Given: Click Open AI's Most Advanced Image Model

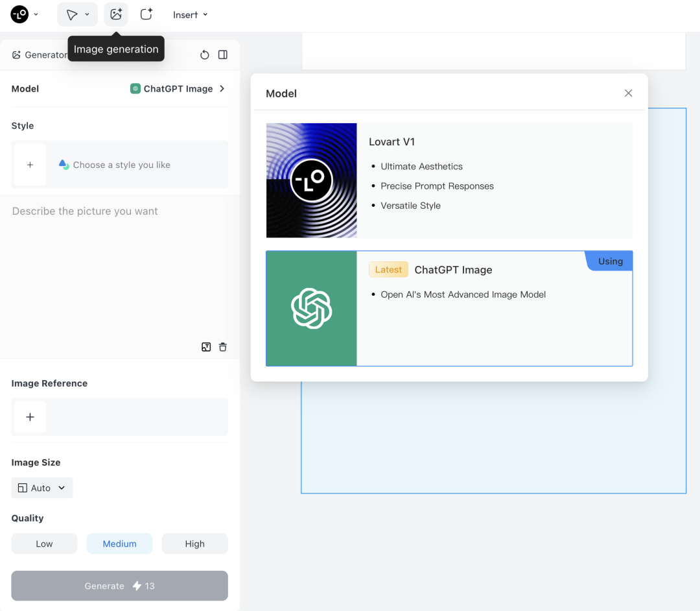Looking at the screenshot, I should (463, 294).
